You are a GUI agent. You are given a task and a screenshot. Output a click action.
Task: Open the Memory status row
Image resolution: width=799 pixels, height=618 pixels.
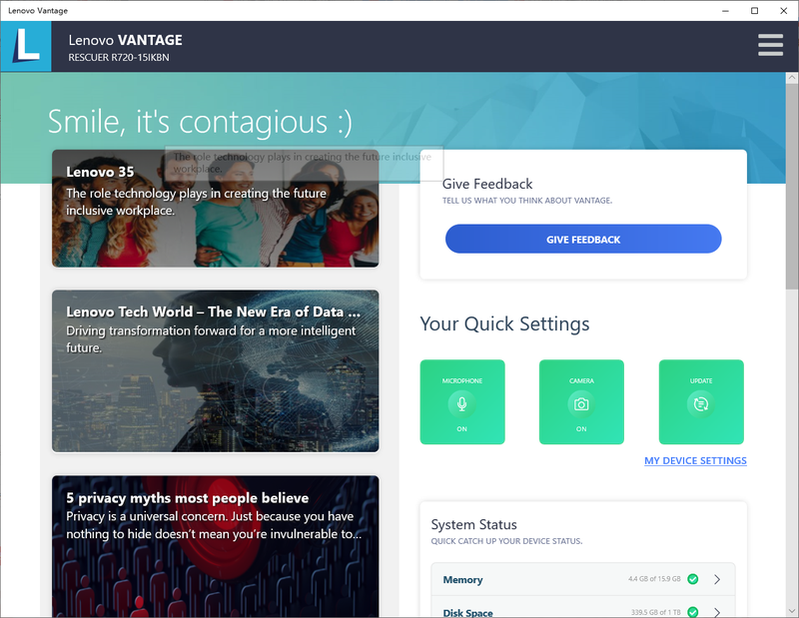pyautogui.click(x=583, y=579)
